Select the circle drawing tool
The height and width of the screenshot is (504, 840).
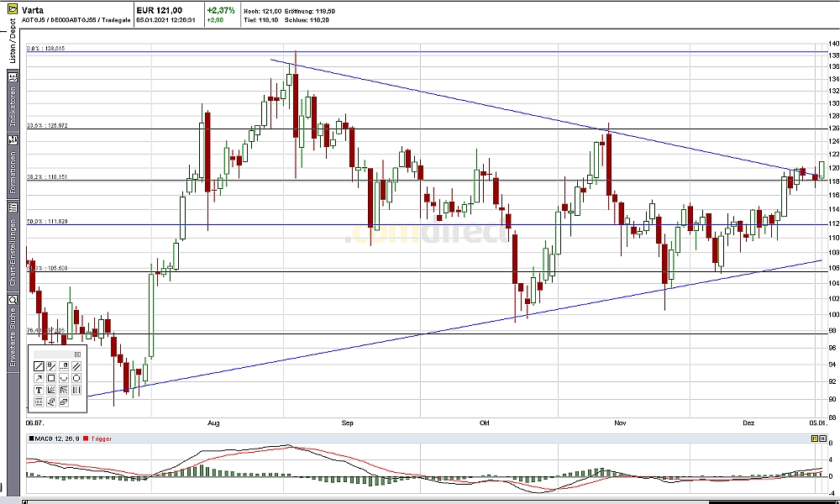point(76,378)
